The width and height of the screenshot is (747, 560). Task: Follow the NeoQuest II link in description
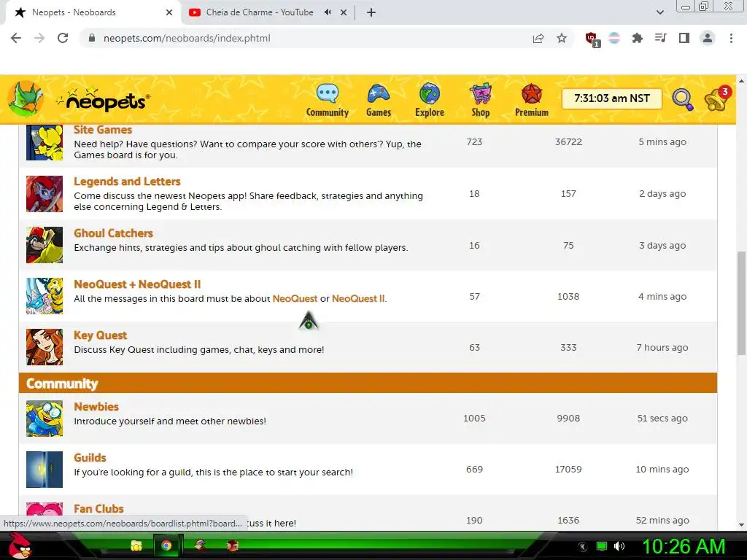click(x=358, y=298)
